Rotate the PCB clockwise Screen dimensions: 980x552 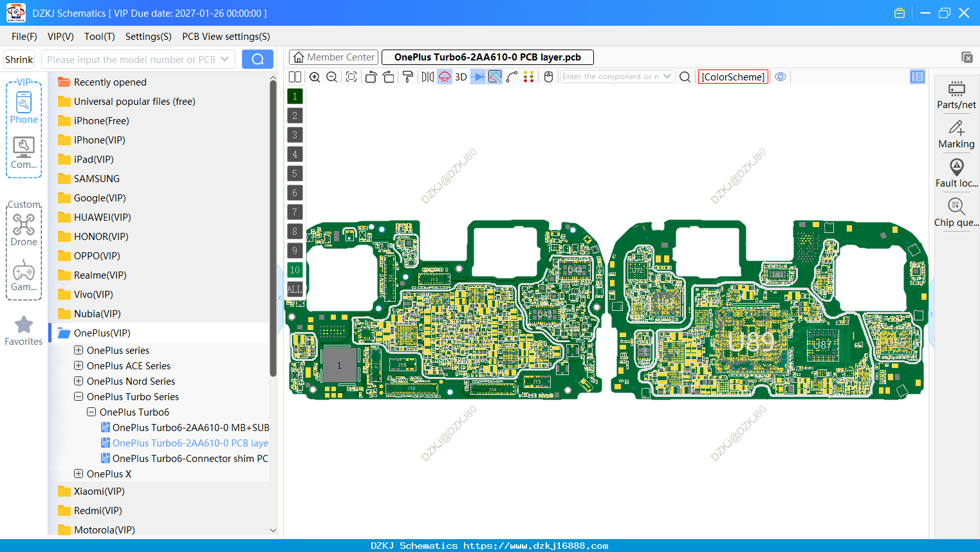click(x=388, y=77)
